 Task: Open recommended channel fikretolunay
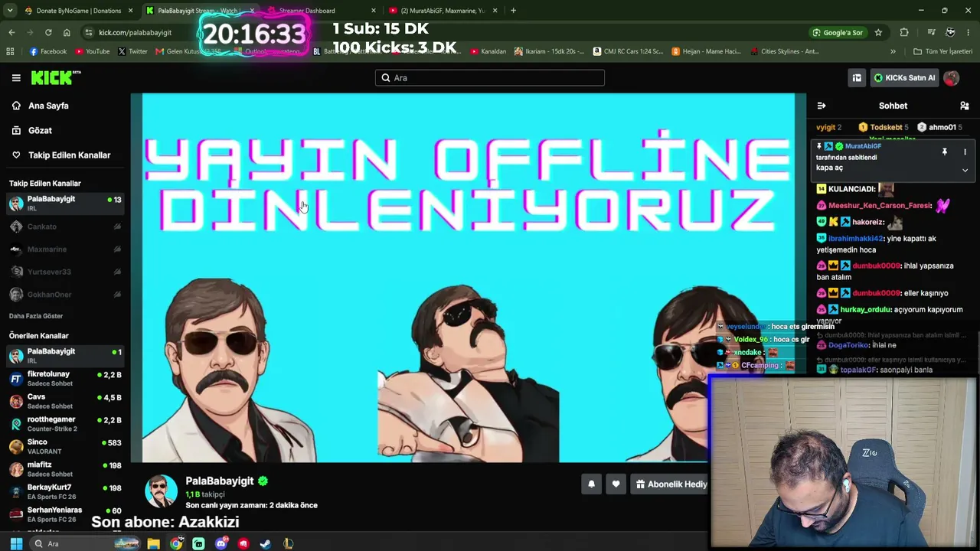[65, 378]
